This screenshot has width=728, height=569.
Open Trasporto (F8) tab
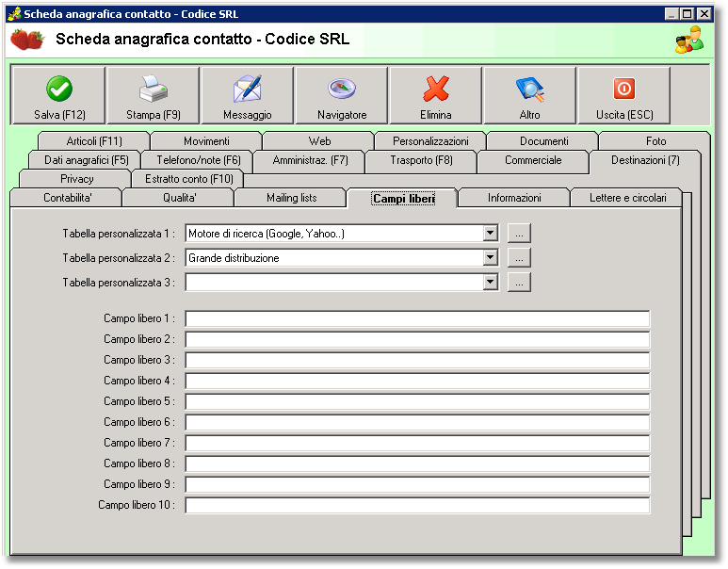422,160
